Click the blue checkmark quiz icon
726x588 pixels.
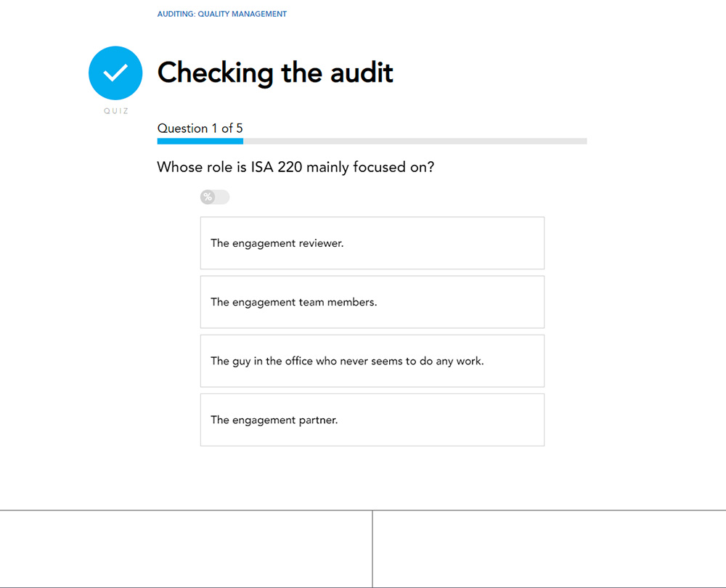point(115,73)
